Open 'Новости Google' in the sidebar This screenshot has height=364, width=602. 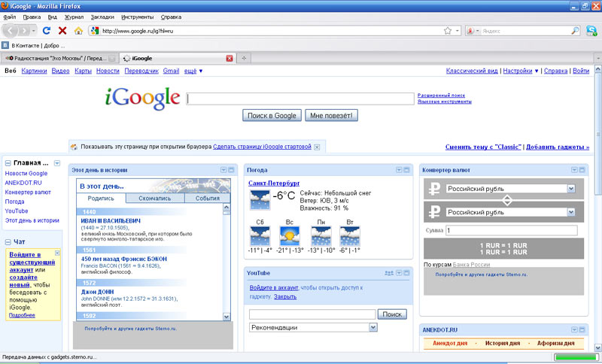coord(26,174)
